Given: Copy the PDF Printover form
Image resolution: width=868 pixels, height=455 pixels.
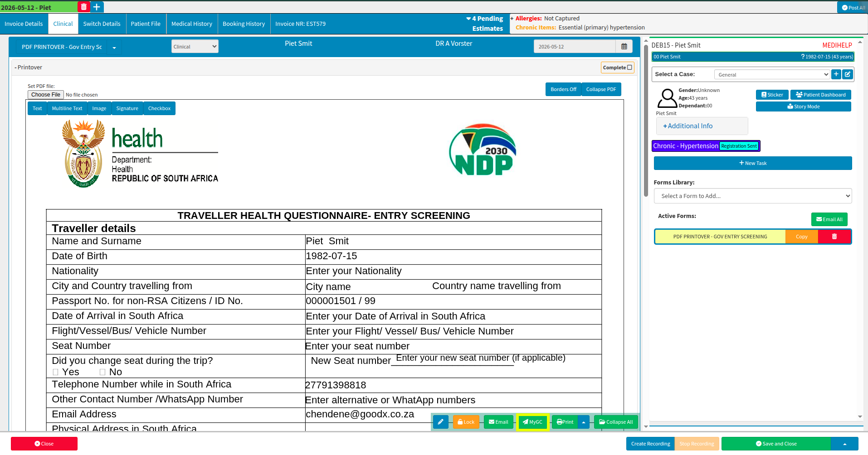Looking at the screenshot, I should 801,237.
